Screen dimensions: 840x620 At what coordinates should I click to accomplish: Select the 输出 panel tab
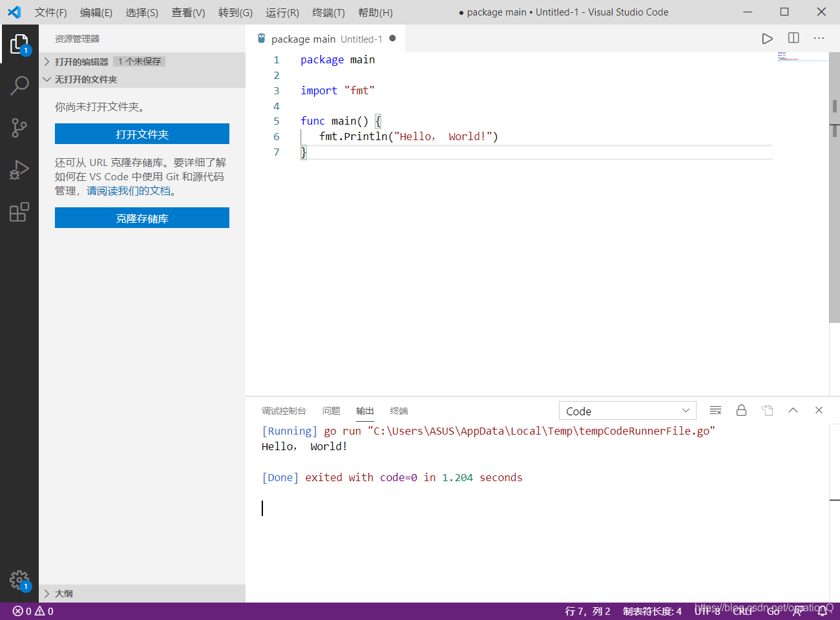pos(365,411)
